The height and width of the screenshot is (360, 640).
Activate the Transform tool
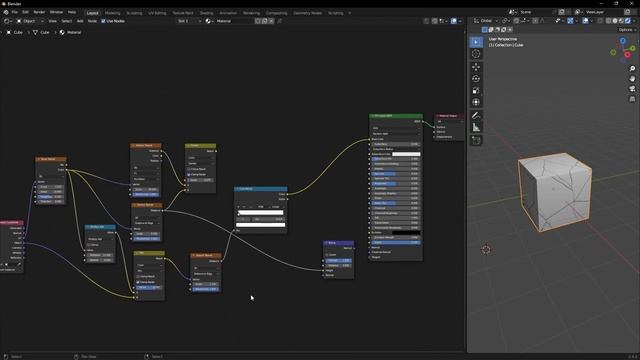[x=476, y=102]
